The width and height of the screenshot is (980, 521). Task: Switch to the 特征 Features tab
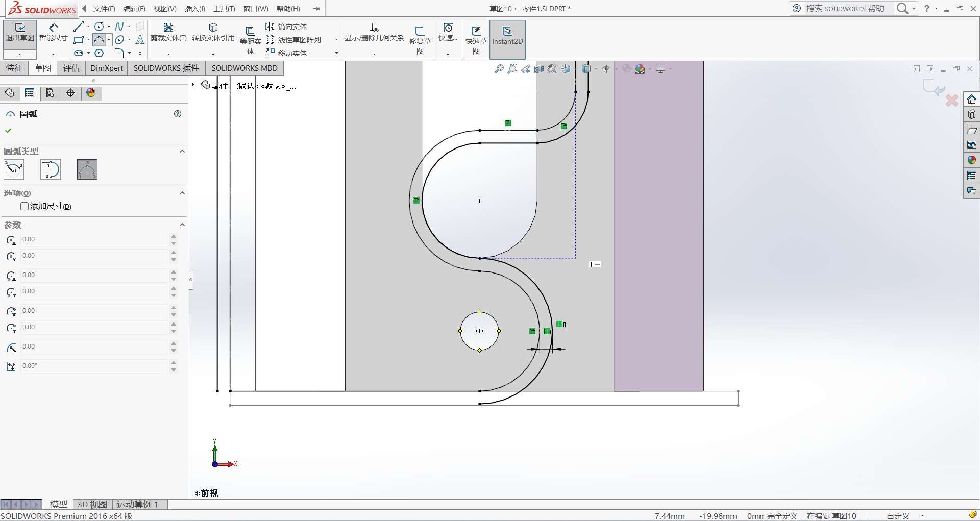(14, 68)
